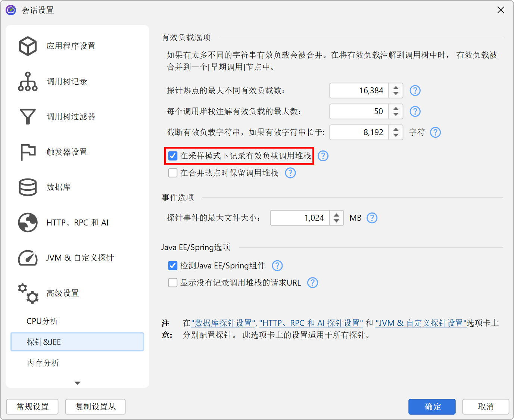
Task: Uncheck 检测Java EE/Spring组件 option
Action: click(173, 265)
